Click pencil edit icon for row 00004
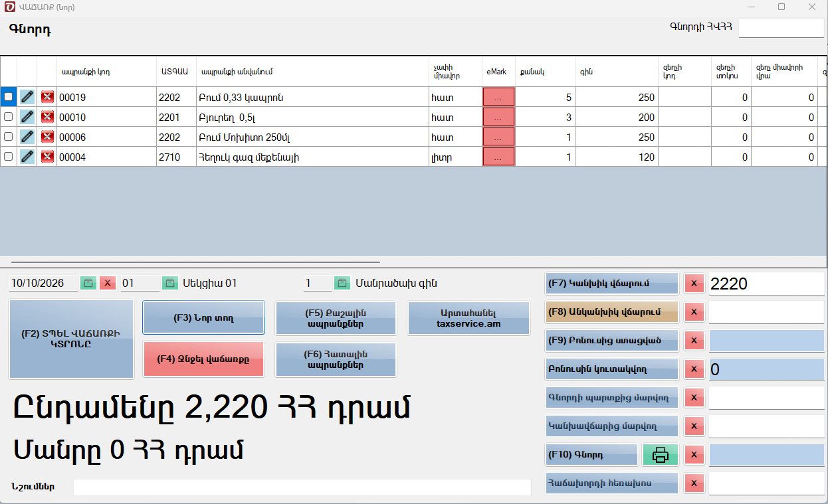 click(27, 157)
